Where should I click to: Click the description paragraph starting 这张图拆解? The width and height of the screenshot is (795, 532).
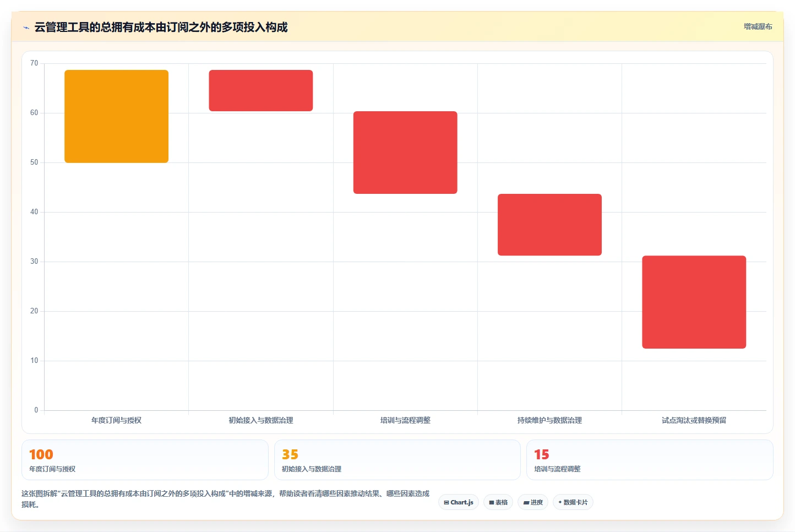pos(226,499)
